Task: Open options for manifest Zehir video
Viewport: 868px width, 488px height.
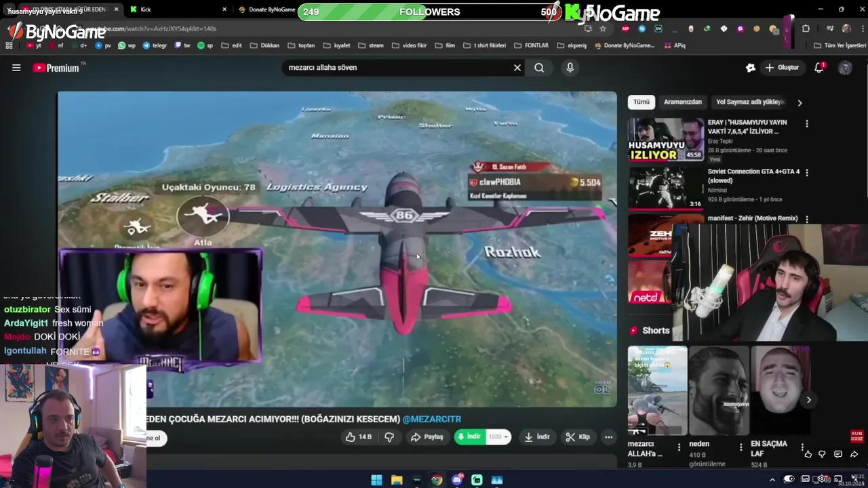Action: click(807, 219)
